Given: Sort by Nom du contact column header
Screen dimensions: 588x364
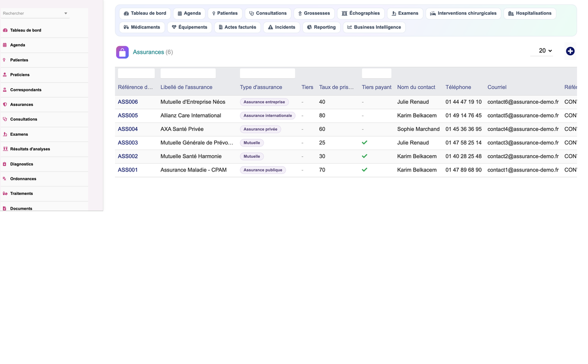Looking at the screenshot, I should coord(416,87).
